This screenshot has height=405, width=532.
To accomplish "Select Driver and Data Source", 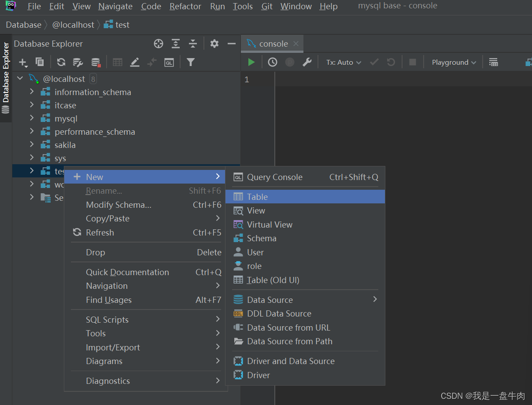I will [305, 361].
